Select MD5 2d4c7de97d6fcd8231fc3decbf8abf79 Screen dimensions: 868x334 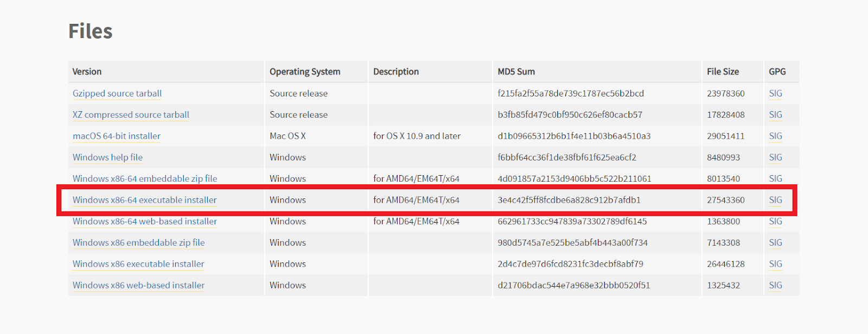tap(570, 264)
